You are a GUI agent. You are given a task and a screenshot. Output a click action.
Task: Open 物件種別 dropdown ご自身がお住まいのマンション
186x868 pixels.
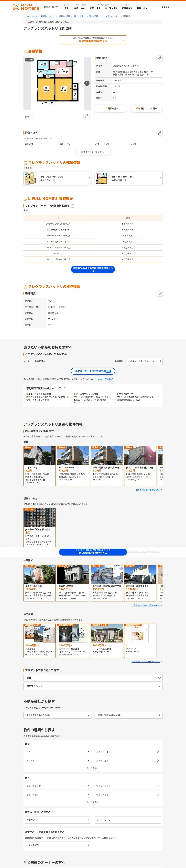[x=144, y=361]
